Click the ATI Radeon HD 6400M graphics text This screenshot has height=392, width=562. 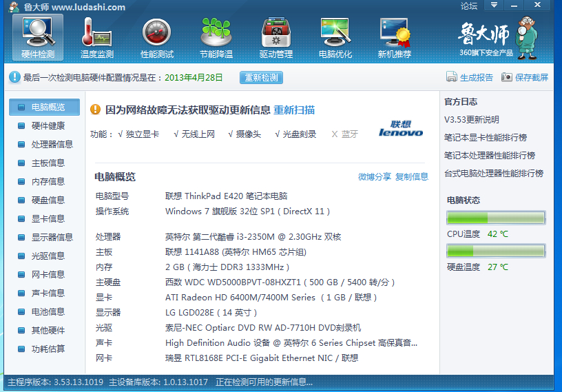point(271,298)
